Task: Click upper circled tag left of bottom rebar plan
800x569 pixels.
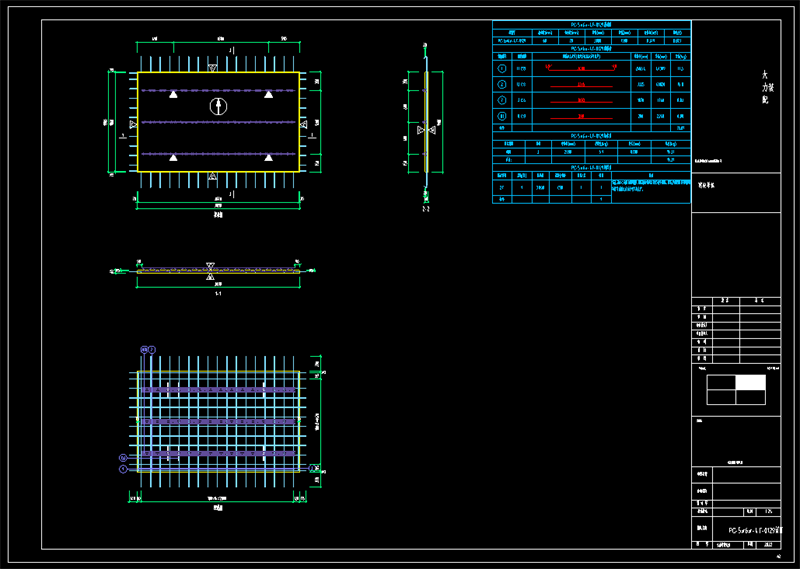Action: [123, 458]
